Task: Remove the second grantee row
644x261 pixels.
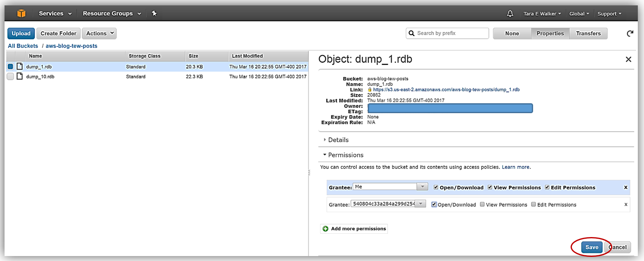Action: pyautogui.click(x=626, y=204)
